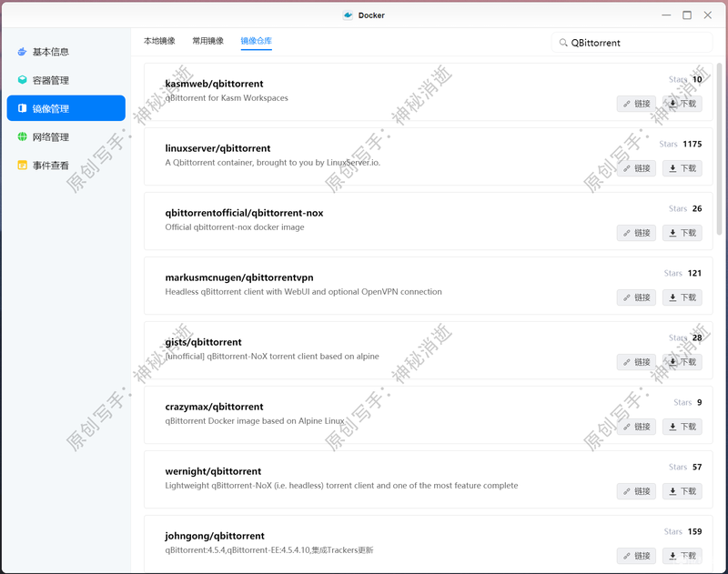The image size is (728, 574).
Task: Click 链接 button for kasmweb/qbittorrent
Action: pos(636,104)
